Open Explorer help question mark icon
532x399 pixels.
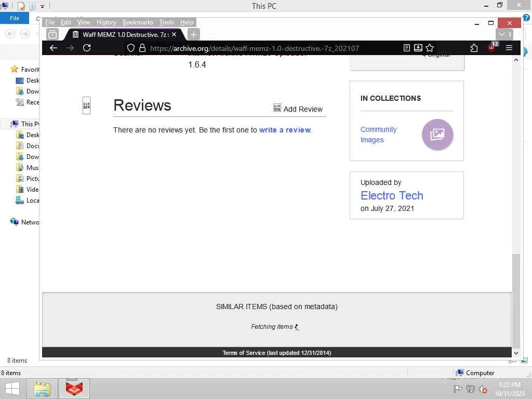pos(526,18)
